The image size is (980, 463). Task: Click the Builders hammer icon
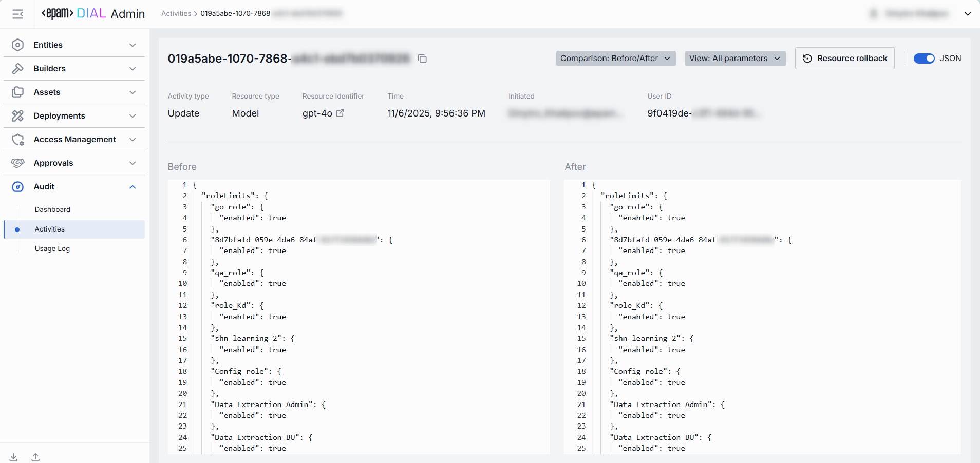tap(18, 69)
